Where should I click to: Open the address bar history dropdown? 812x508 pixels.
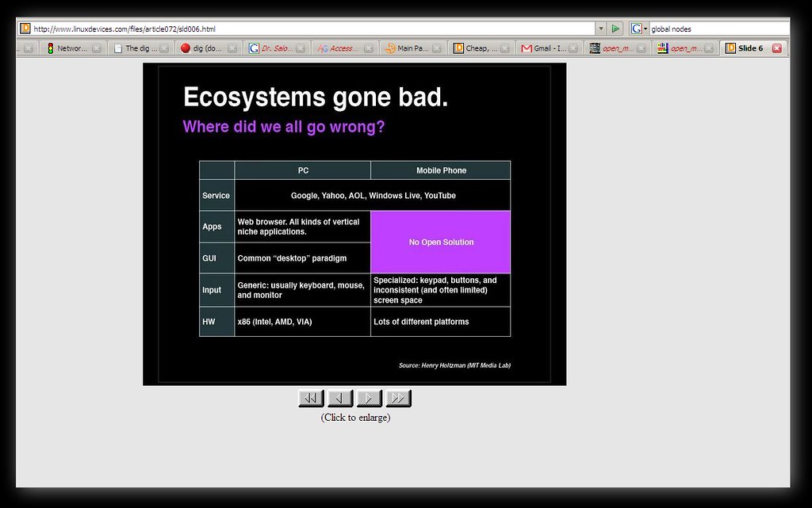pos(600,29)
